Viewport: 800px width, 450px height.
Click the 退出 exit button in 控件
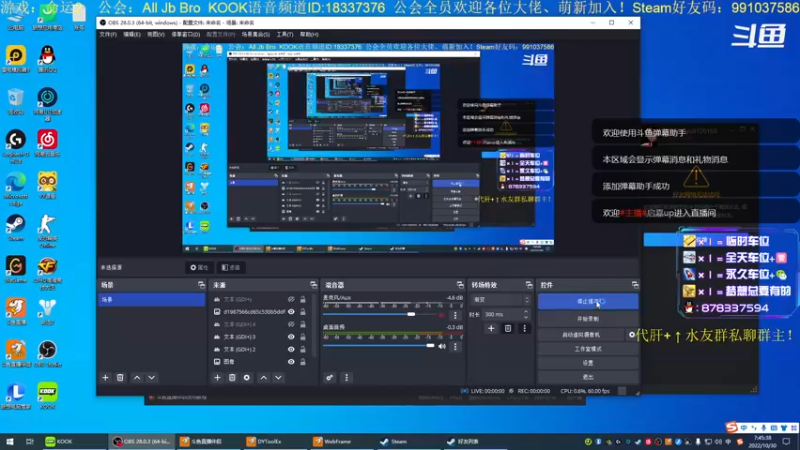(x=588, y=377)
